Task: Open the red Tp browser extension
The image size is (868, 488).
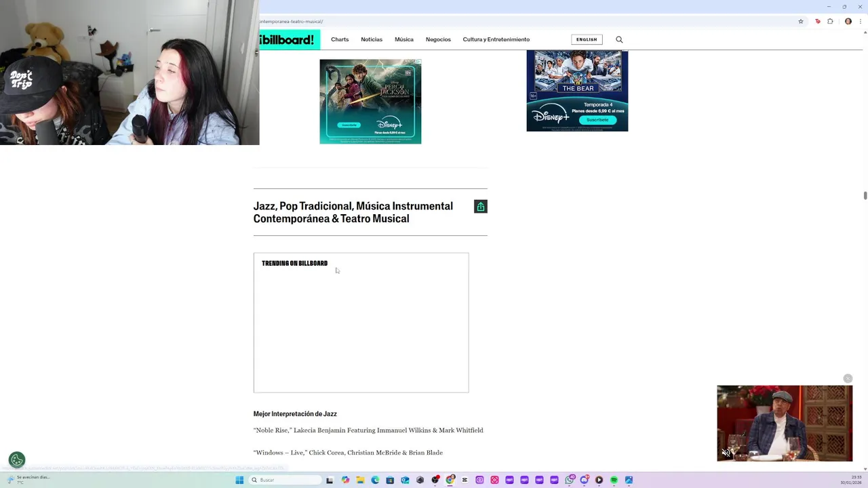Action: [817, 21]
